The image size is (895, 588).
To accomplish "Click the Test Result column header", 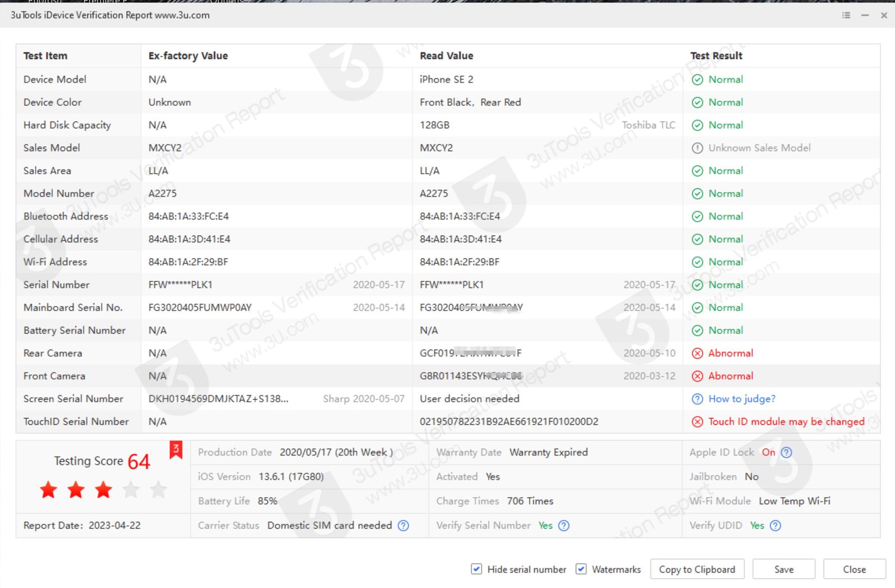I will point(716,56).
